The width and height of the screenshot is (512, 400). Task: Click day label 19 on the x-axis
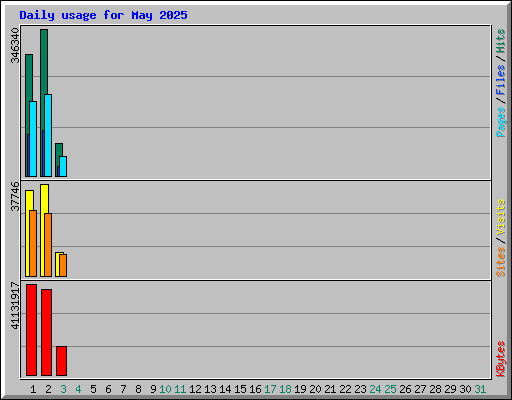pos(300,389)
